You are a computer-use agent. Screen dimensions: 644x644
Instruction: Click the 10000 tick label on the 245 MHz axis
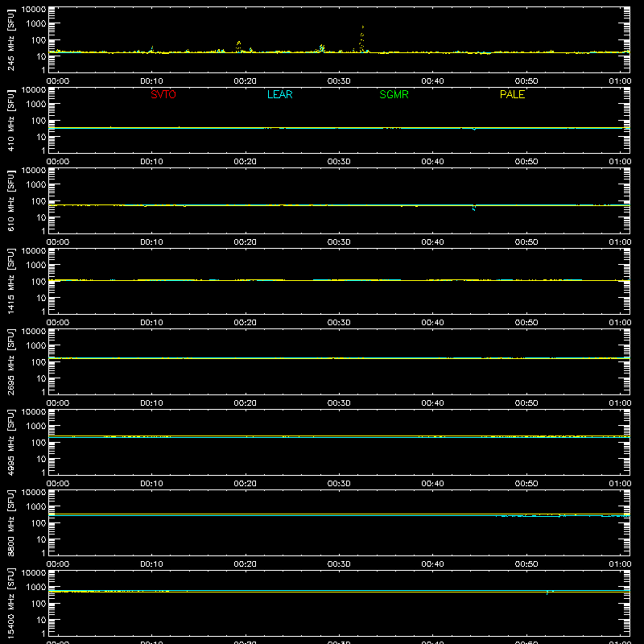[x=34, y=10]
